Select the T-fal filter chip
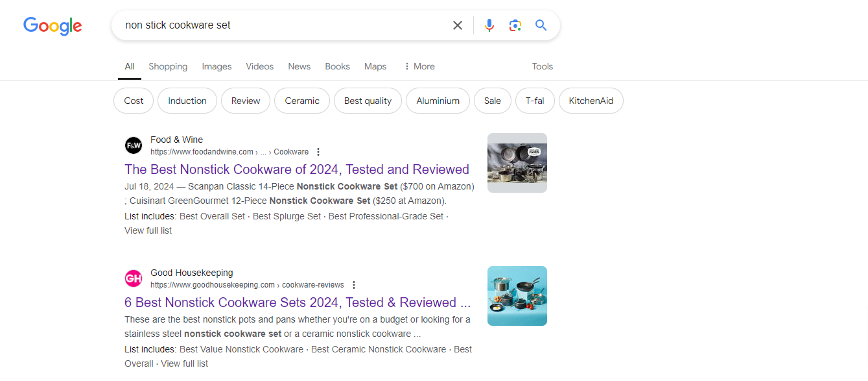The height and width of the screenshot is (381, 868). point(535,101)
